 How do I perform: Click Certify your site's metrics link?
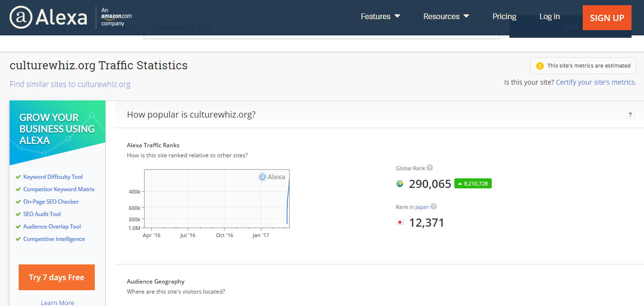click(596, 82)
